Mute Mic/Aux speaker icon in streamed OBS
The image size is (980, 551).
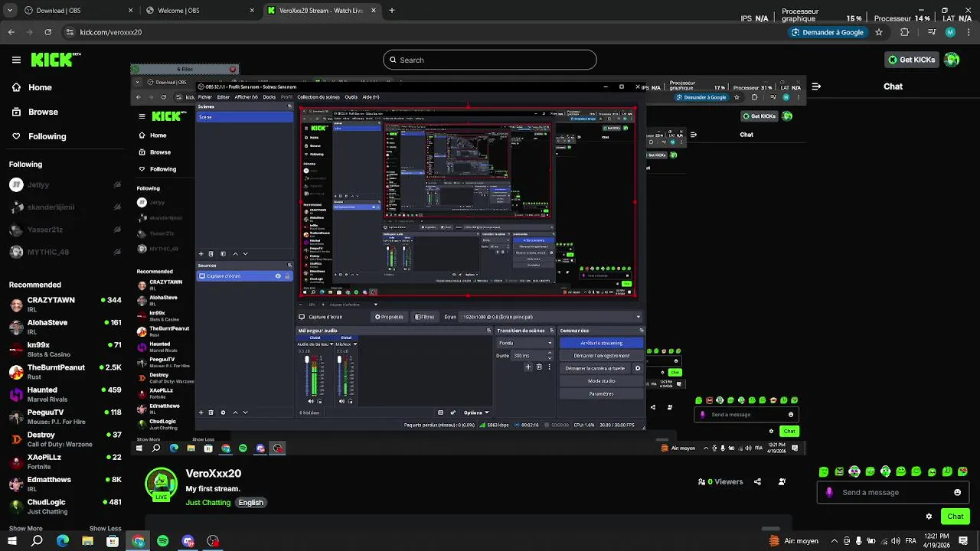click(x=343, y=401)
